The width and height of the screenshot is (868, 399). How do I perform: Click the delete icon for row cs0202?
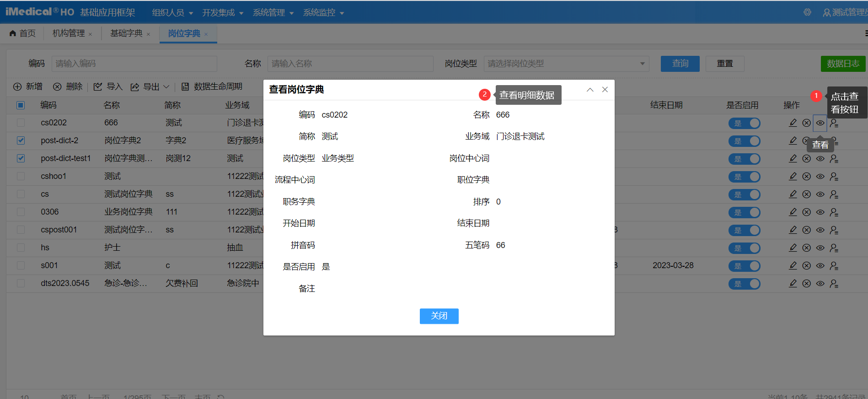pyautogui.click(x=807, y=123)
